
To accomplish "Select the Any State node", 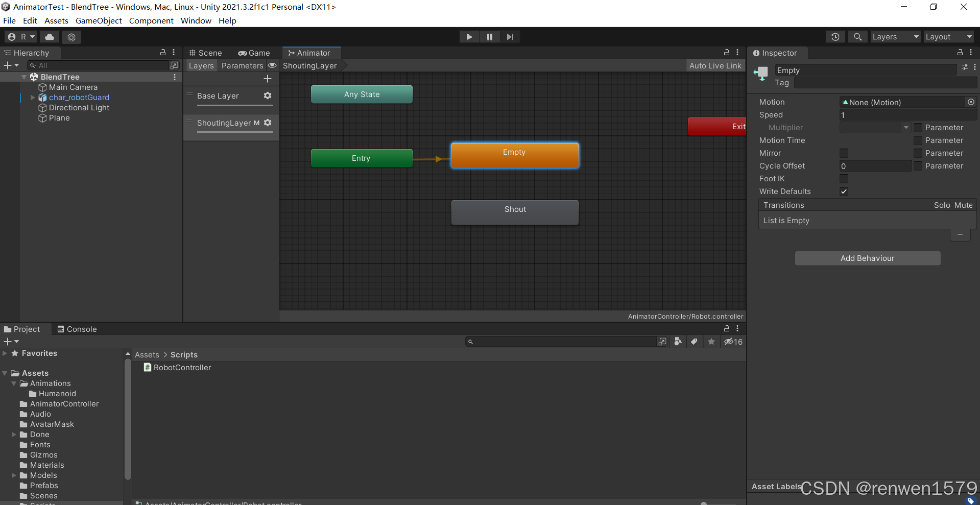I will [362, 94].
